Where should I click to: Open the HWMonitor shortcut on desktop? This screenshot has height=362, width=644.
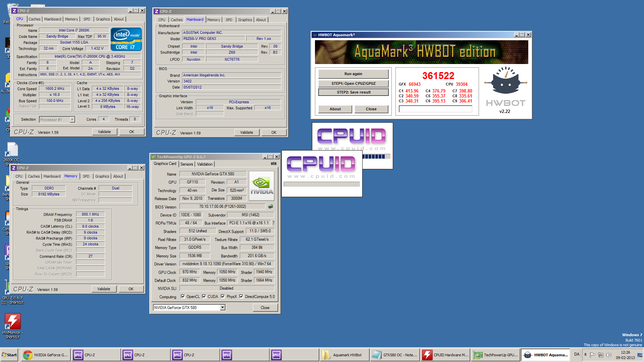pyautogui.click(x=12, y=325)
